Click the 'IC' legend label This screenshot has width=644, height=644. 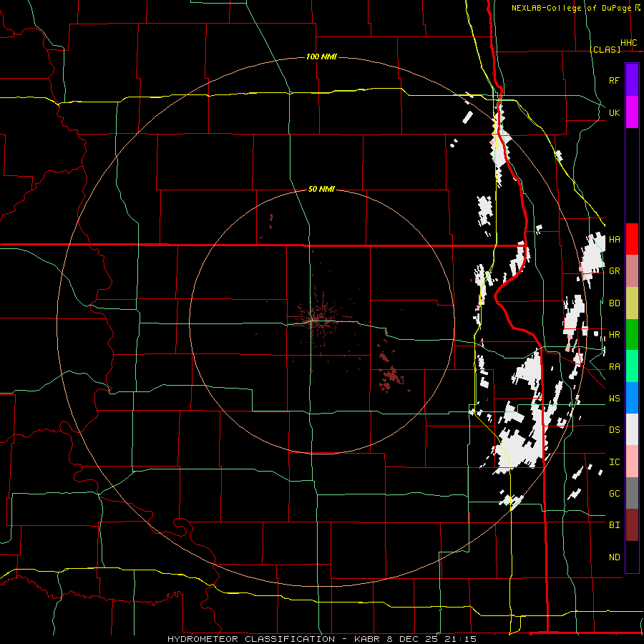pyautogui.click(x=614, y=462)
